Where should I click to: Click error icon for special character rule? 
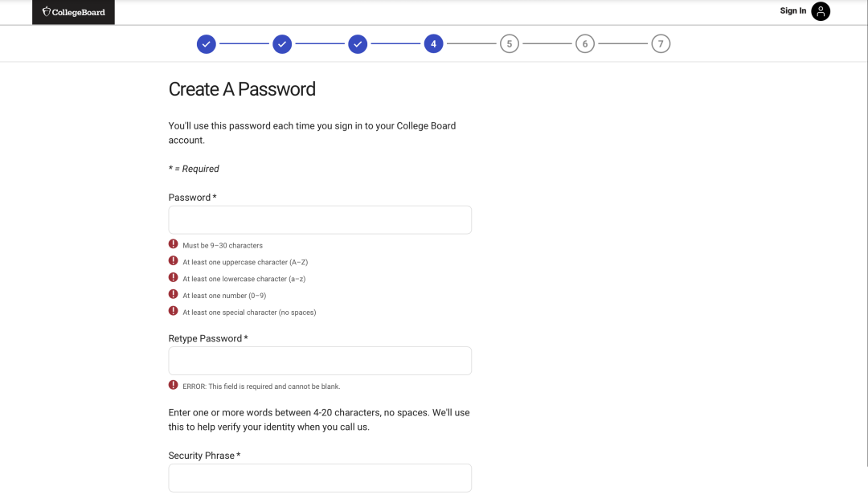174,311
